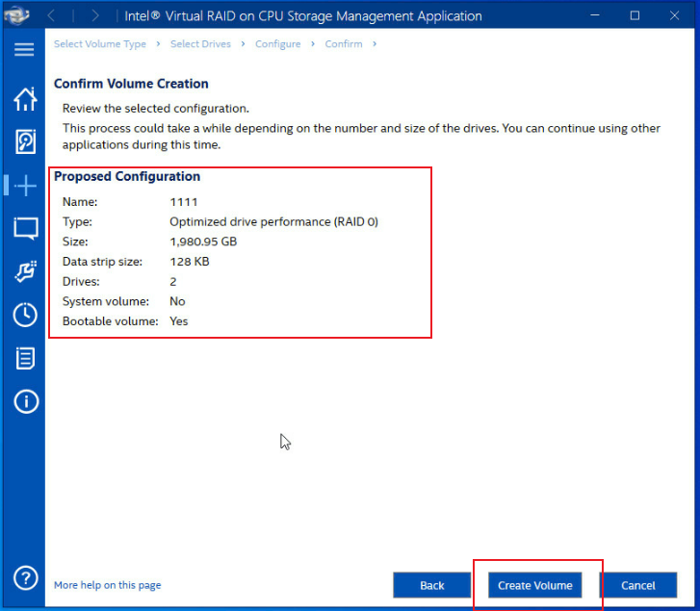The image size is (700, 611).
Task: Go to the Select Drives step
Action: click(200, 44)
